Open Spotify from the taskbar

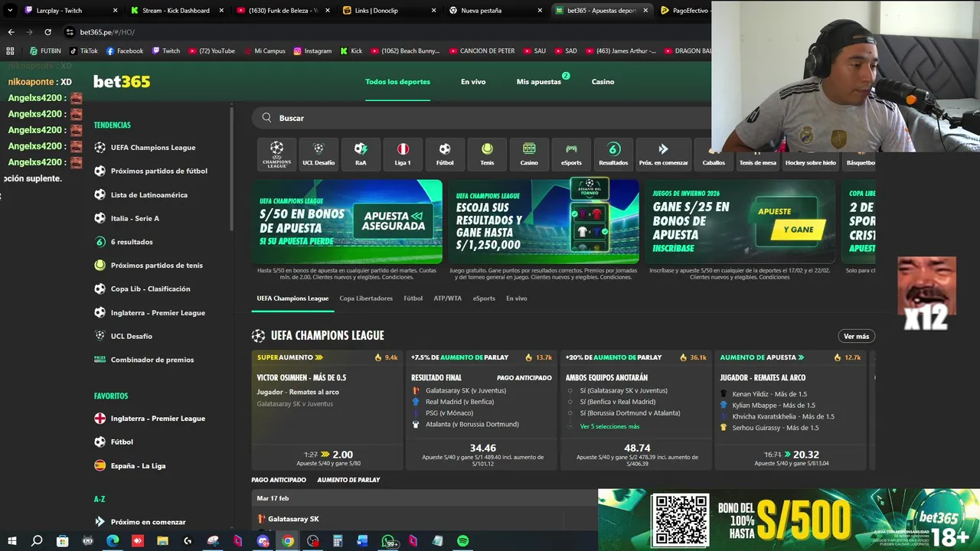click(x=462, y=541)
